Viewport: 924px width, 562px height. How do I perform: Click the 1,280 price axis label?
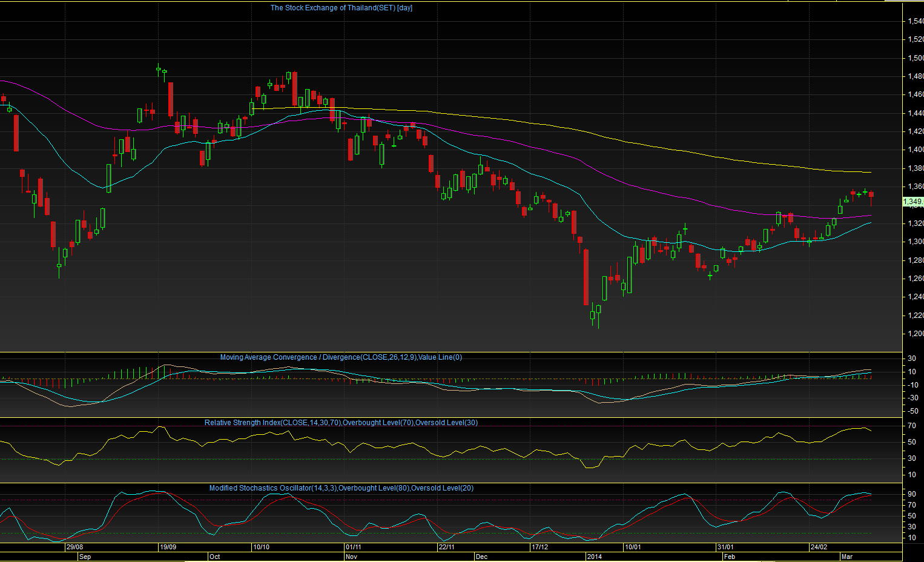click(x=915, y=260)
